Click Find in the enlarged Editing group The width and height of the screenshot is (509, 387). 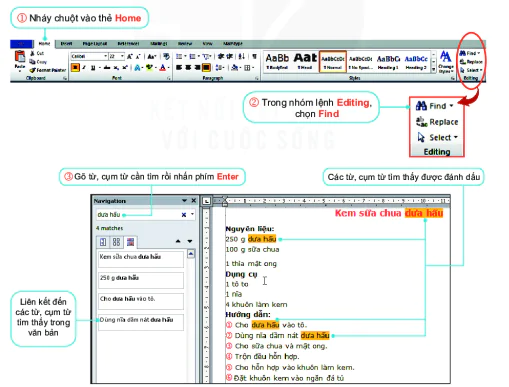click(x=435, y=106)
